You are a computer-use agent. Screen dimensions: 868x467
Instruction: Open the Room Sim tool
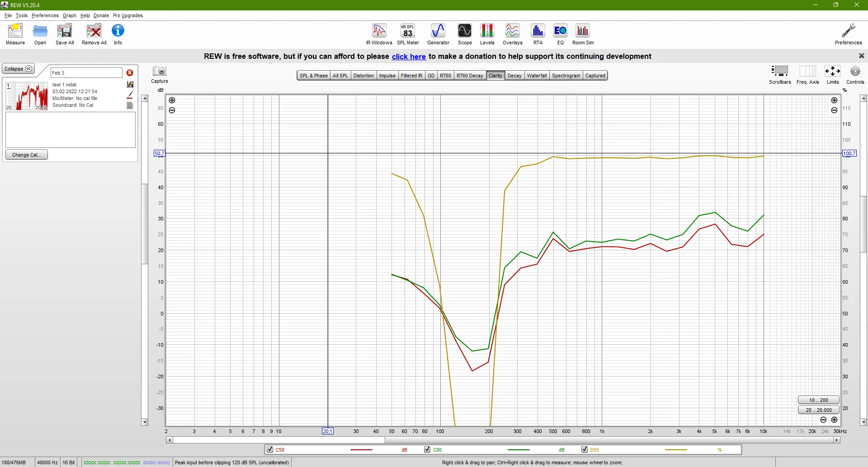point(583,34)
